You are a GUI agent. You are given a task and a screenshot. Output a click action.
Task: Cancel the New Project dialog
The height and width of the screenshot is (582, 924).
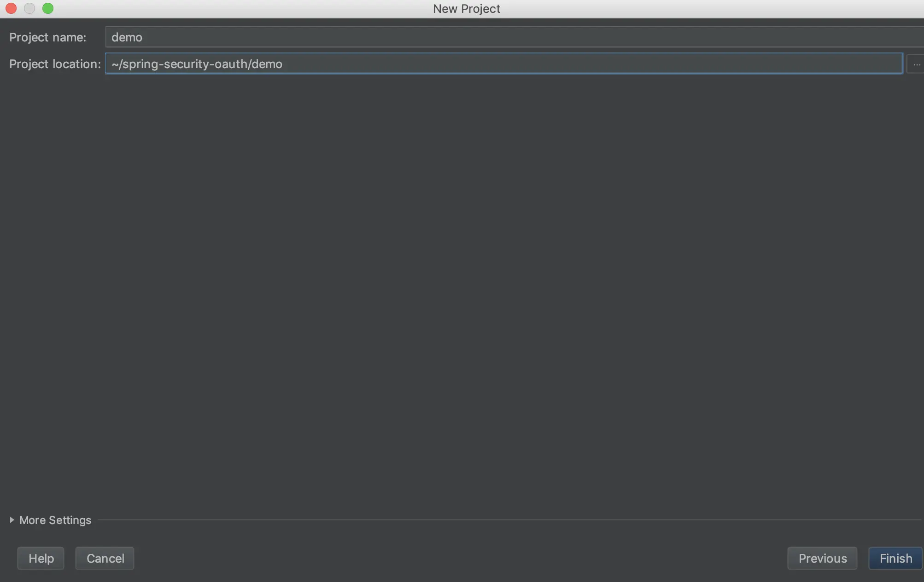point(105,558)
